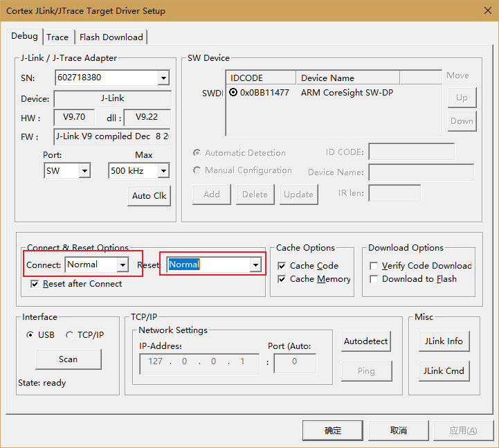The width and height of the screenshot is (499, 448).
Task: Click the HW version V9.70 field
Action: click(x=74, y=117)
